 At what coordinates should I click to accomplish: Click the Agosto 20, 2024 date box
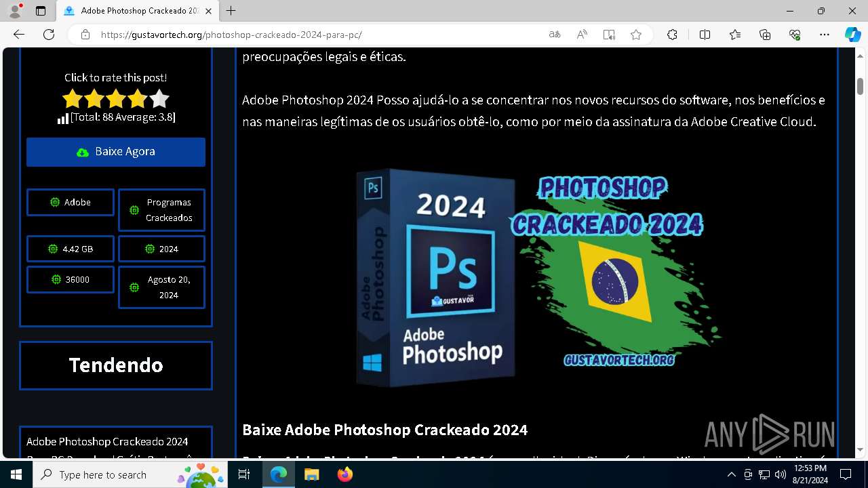161,287
